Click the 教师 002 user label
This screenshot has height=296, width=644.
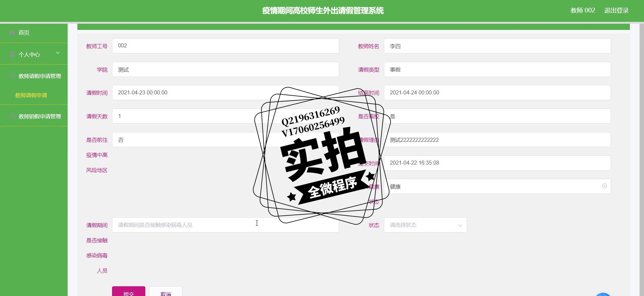coord(583,10)
